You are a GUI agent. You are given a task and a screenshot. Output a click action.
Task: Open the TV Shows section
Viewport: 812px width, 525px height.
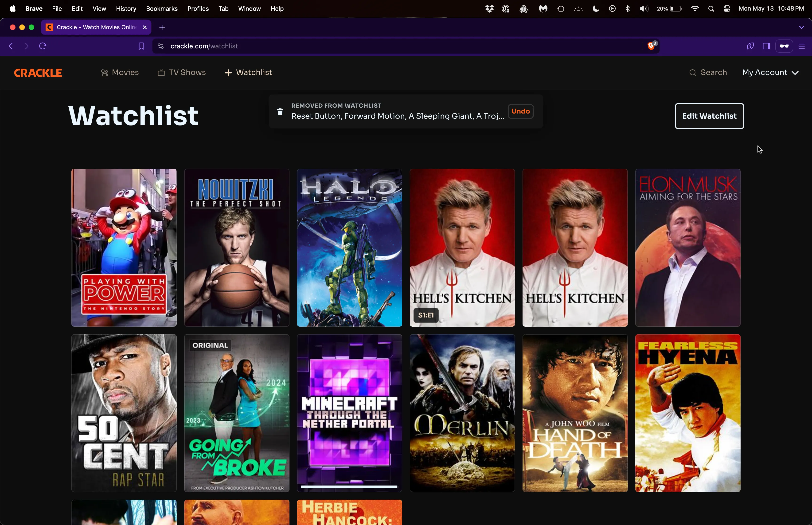[x=182, y=73]
